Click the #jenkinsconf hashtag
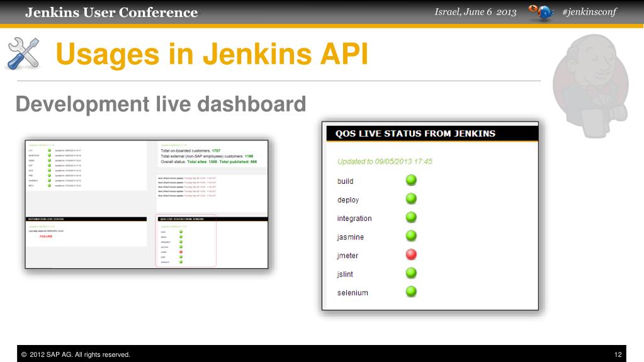 coord(589,12)
